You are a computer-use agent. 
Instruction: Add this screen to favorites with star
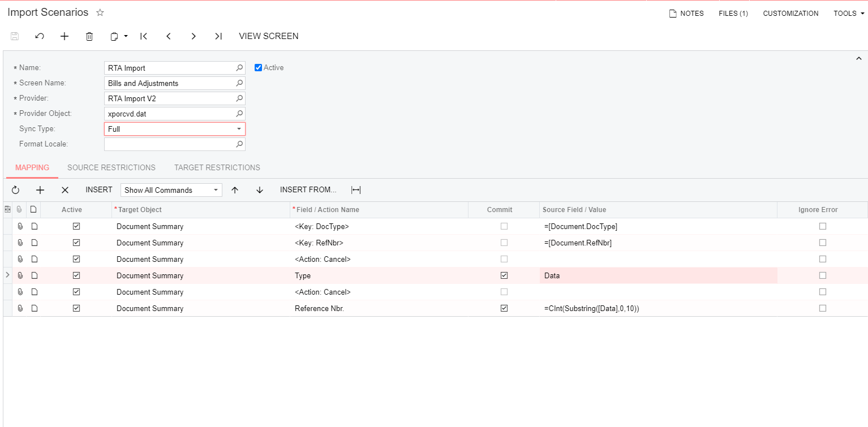click(100, 12)
